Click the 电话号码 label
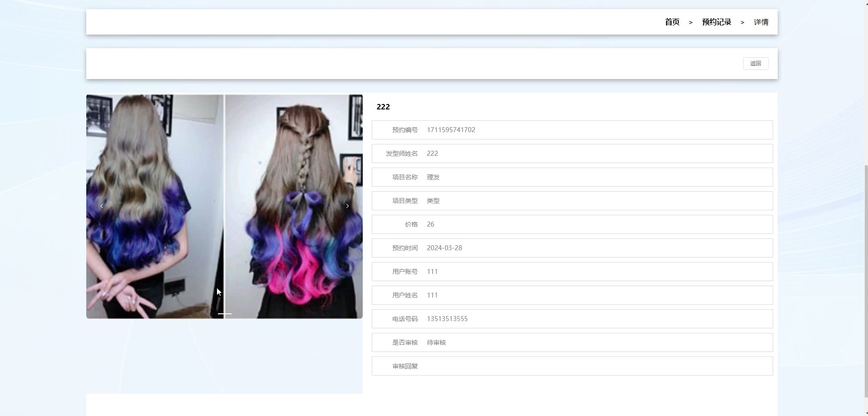Viewport: 868px width, 416px height. [404, 319]
